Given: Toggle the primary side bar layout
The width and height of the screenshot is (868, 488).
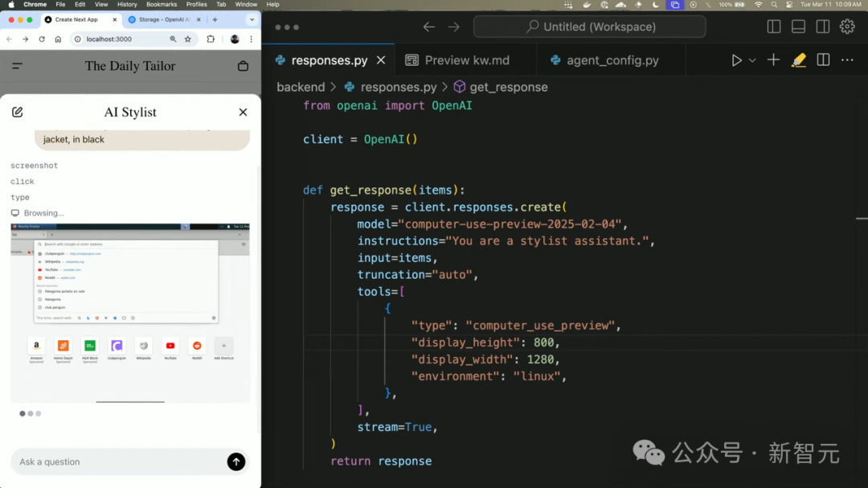Looking at the screenshot, I should tap(773, 26).
